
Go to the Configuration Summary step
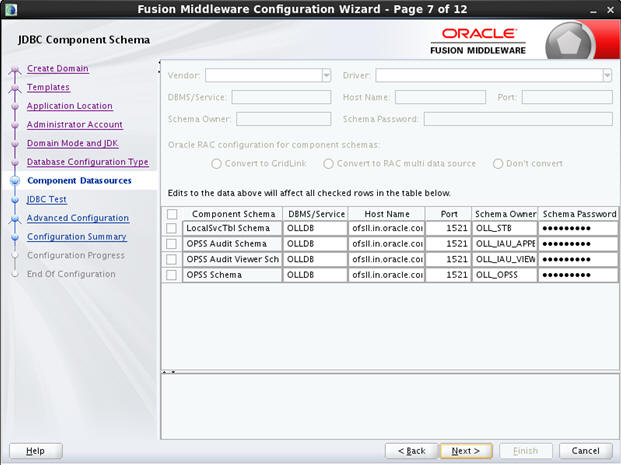click(77, 236)
